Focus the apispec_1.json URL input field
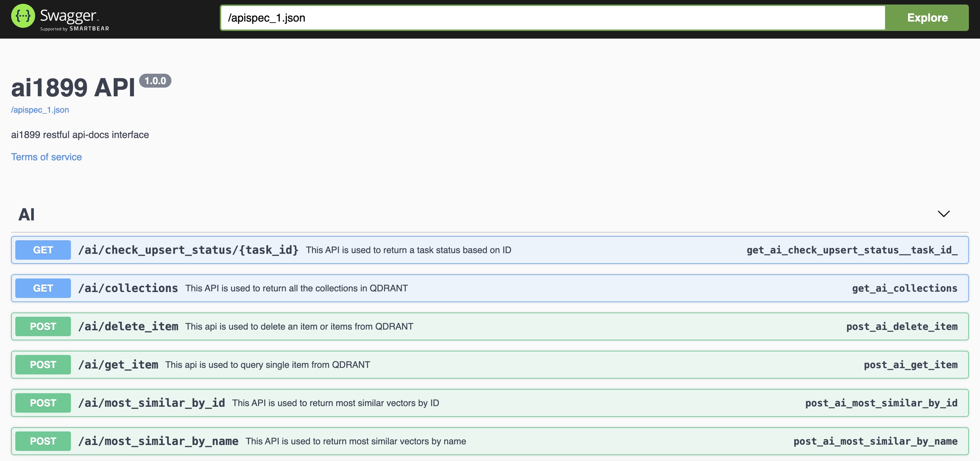 click(x=552, y=18)
